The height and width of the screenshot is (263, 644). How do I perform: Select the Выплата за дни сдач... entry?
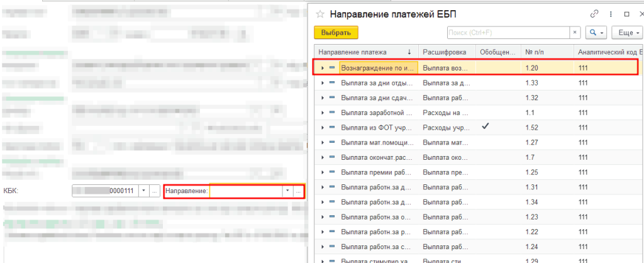tap(377, 98)
